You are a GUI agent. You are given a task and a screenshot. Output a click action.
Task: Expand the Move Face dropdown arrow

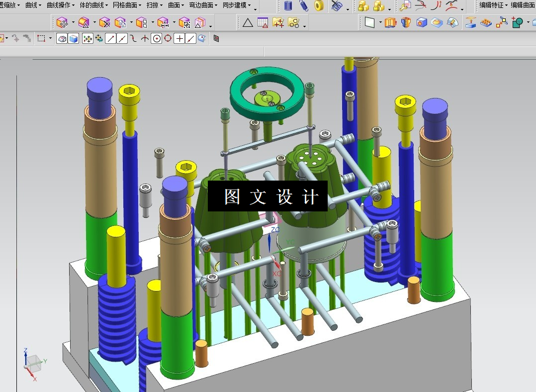click(73, 23)
